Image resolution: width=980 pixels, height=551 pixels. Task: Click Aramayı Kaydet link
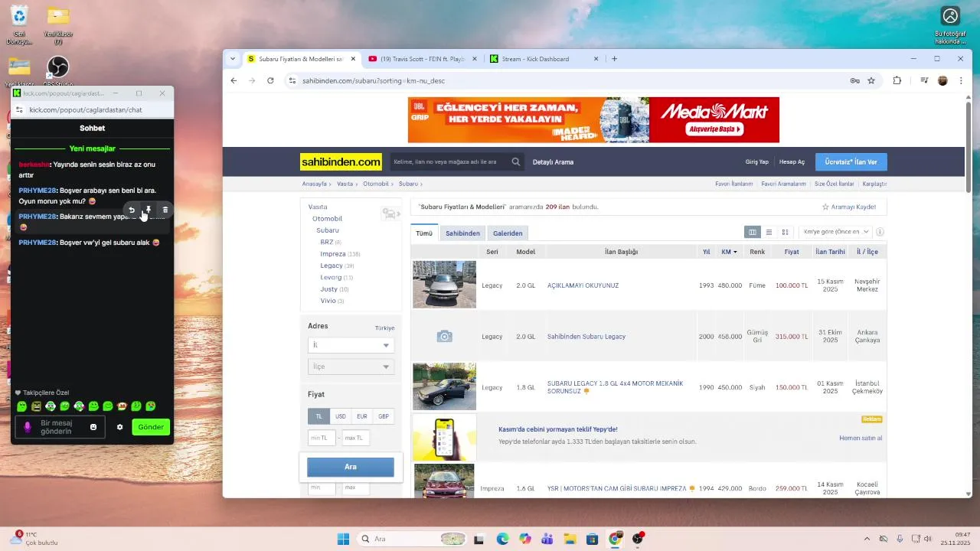point(849,207)
